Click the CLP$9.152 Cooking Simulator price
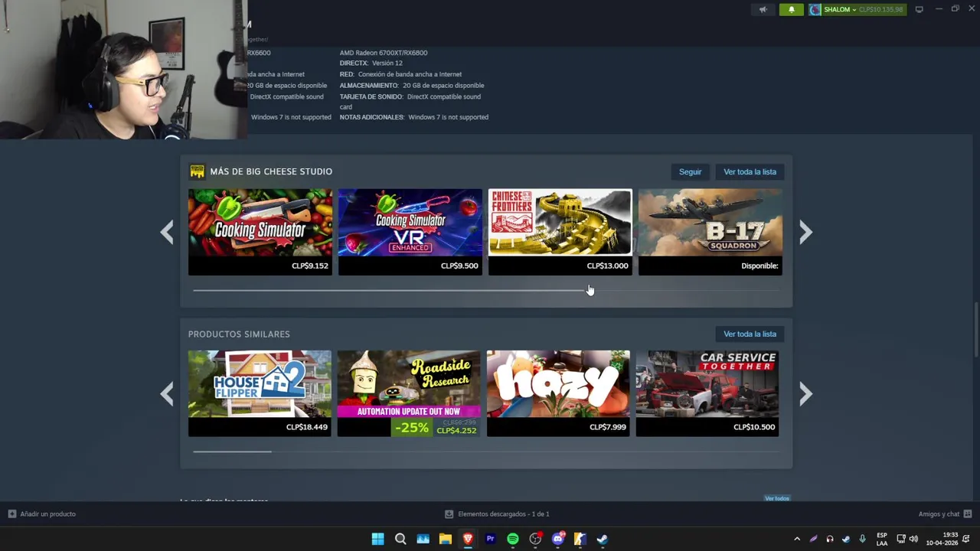The width and height of the screenshot is (980, 551). tap(309, 266)
